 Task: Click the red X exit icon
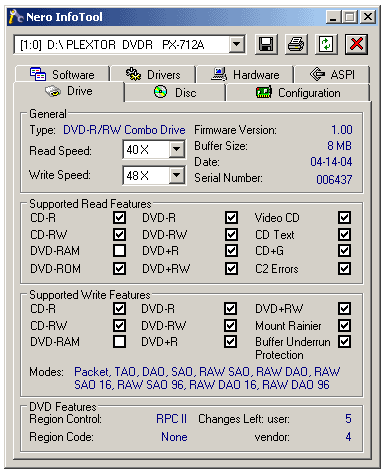coord(356,44)
